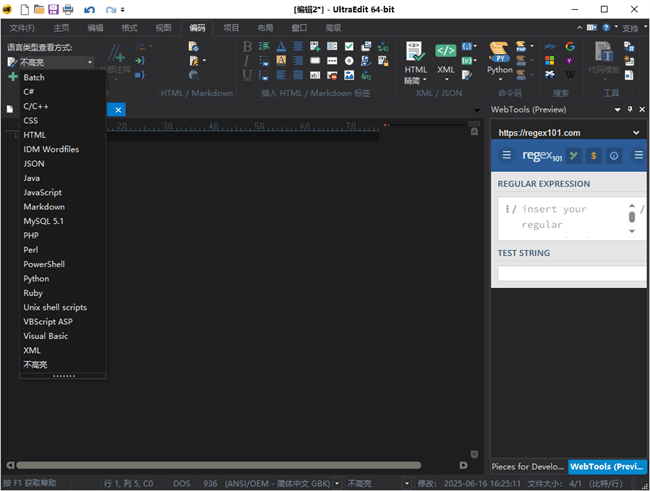
Task: Switch to Pieces for Developers tab
Action: pos(527,466)
